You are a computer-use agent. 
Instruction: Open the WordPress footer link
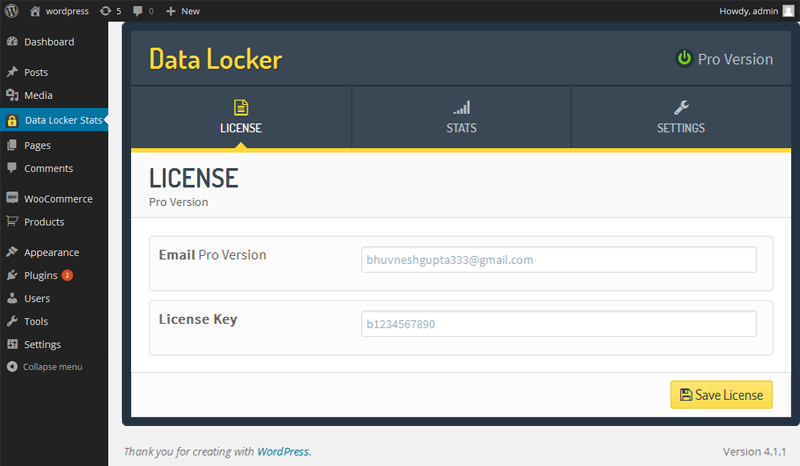pos(283,452)
